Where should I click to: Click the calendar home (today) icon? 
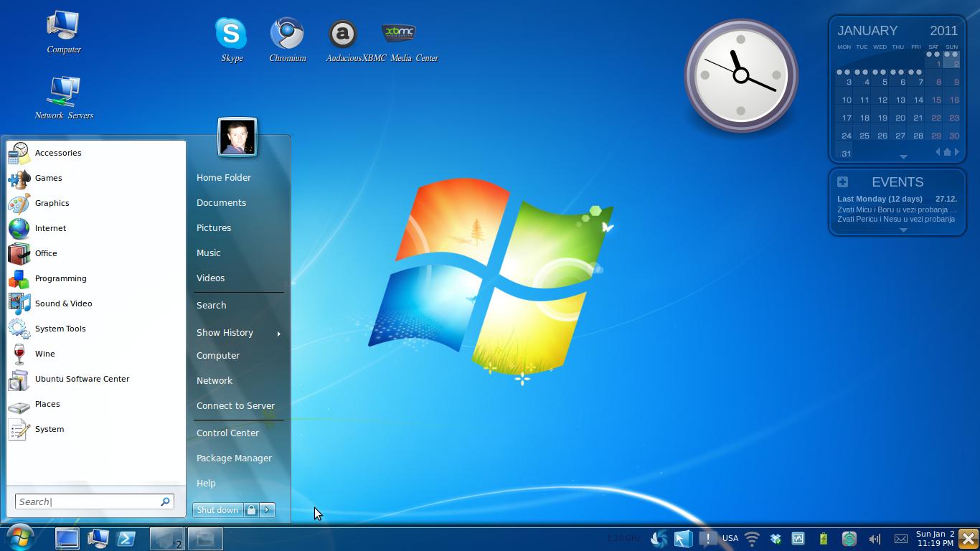click(947, 152)
